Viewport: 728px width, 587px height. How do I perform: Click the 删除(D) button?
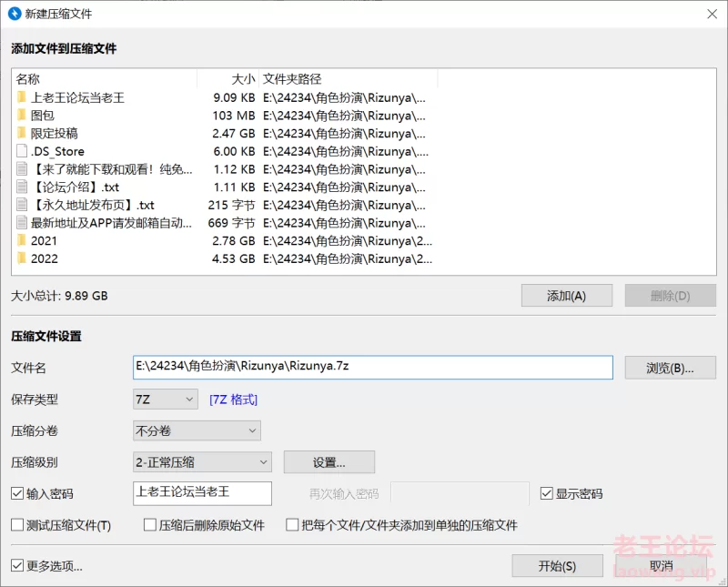670,296
